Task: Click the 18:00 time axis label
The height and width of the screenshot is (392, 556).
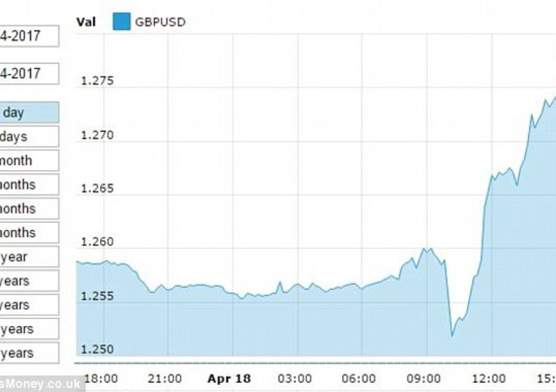Action: click(101, 378)
